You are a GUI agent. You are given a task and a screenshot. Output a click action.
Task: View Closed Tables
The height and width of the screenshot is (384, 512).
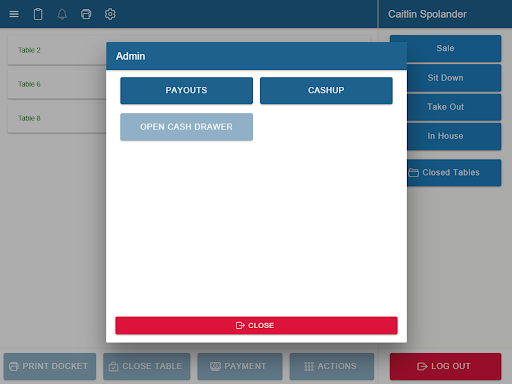point(453,172)
